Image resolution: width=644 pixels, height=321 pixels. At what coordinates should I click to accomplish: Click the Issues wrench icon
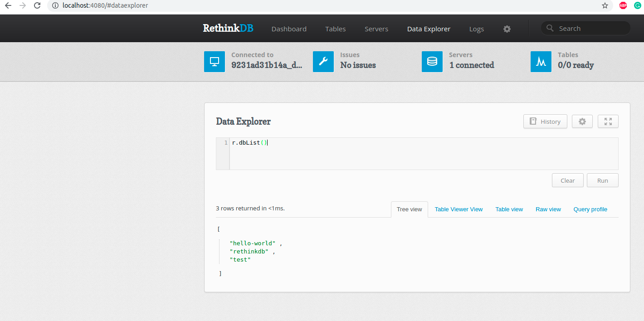tap(323, 61)
